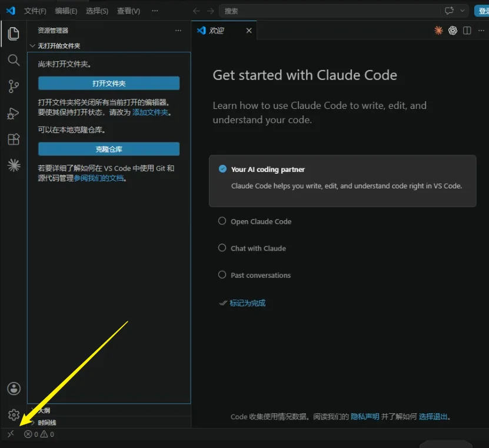Image resolution: width=489 pixels, height=448 pixels.
Task: Click the 标记为完成 link
Action: pos(248,303)
